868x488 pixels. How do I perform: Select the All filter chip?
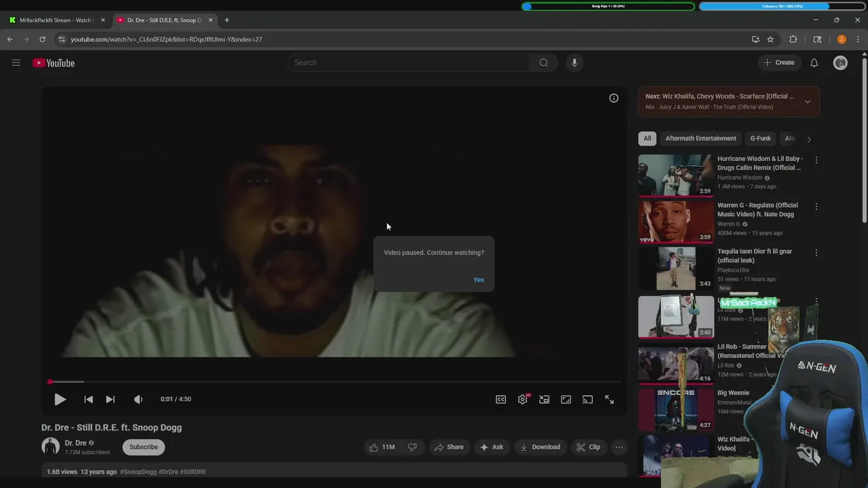pyautogui.click(x=647, y=138)
